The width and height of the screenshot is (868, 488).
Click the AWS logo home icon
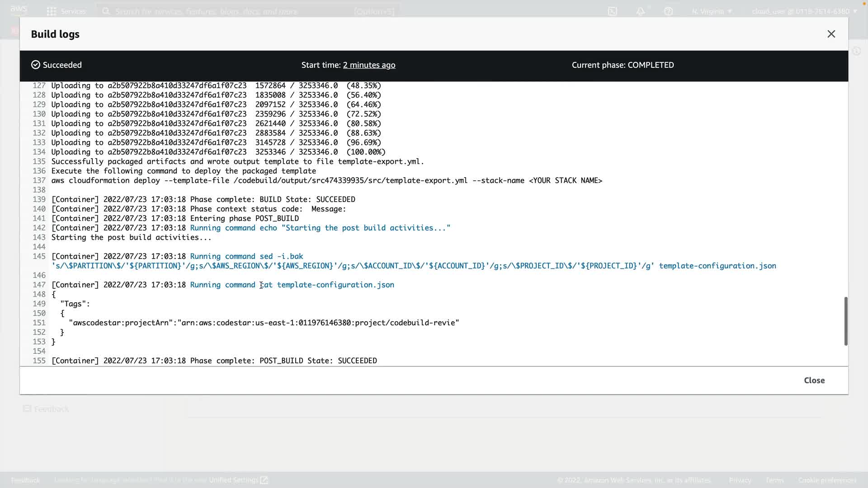pyautogui.click(x=19, y=10)
